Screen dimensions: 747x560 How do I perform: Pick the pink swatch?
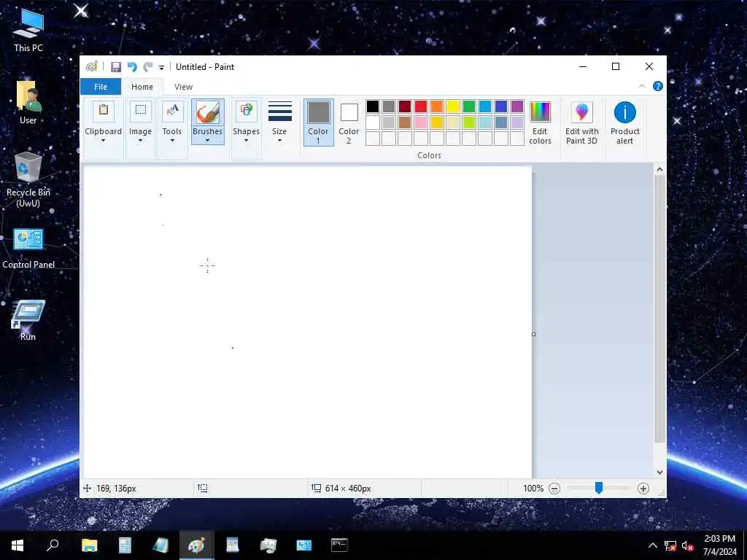pos(421,122)
